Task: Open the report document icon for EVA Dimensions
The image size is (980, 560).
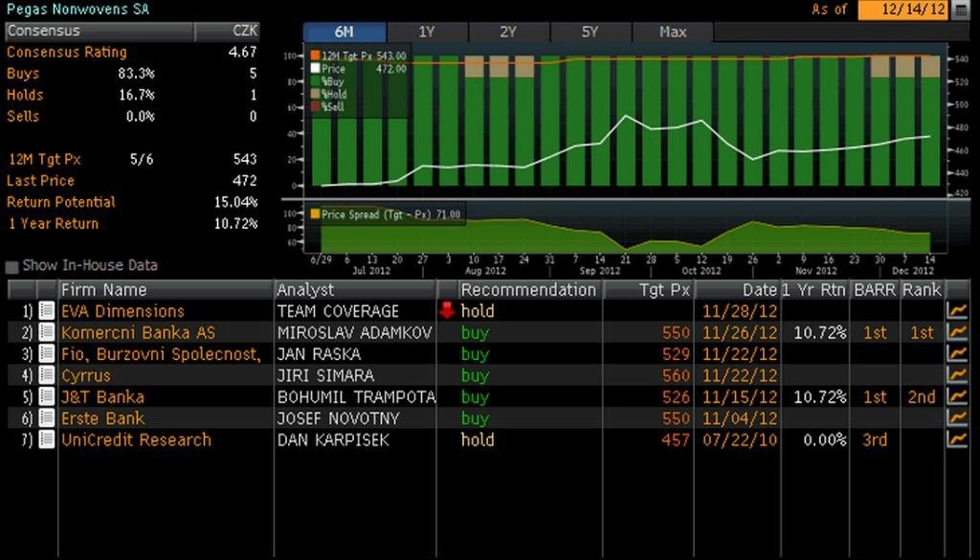Action: coord(47,310)
